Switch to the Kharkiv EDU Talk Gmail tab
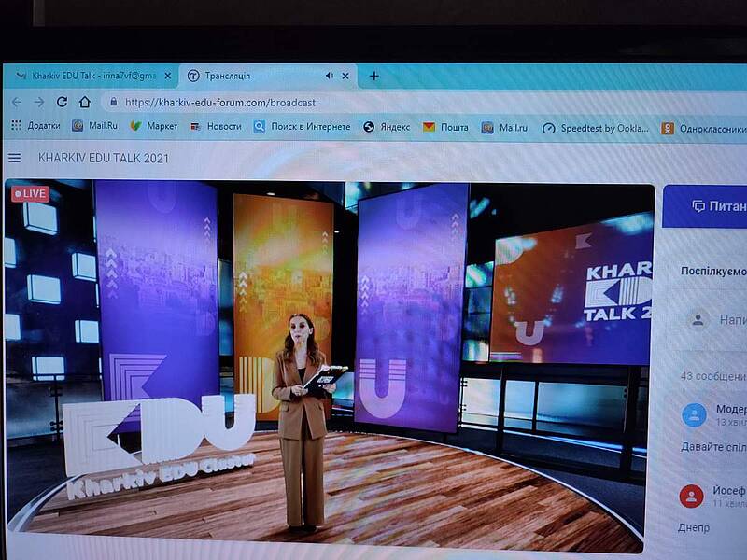The image size is (747, 560). 91,76
